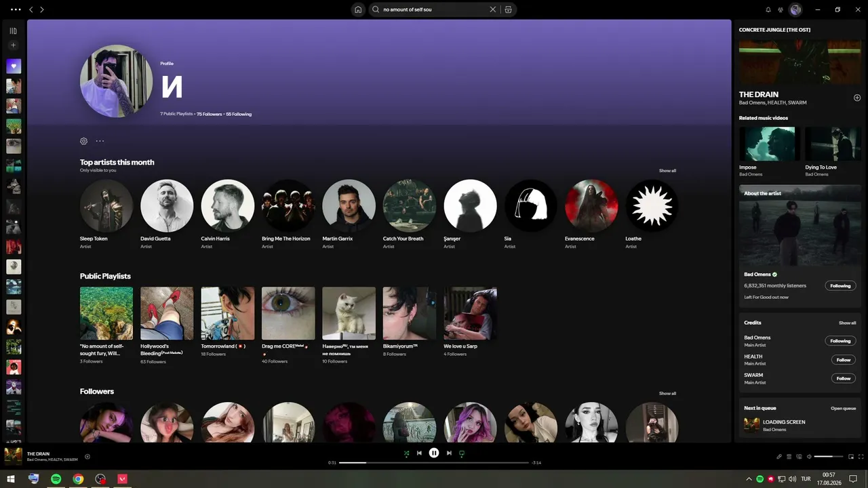Open the Drag me CORE playlist
This screenshot has height=488, width=868.
pyautogui.click(x=288, y=326)
